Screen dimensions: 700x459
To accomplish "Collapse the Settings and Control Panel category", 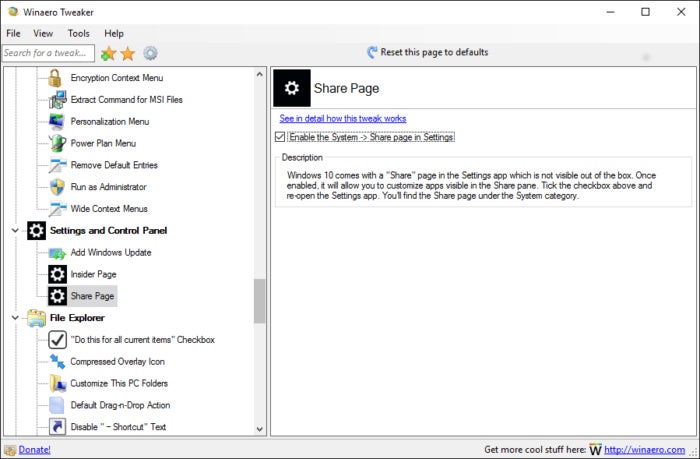I will point(15,231).
